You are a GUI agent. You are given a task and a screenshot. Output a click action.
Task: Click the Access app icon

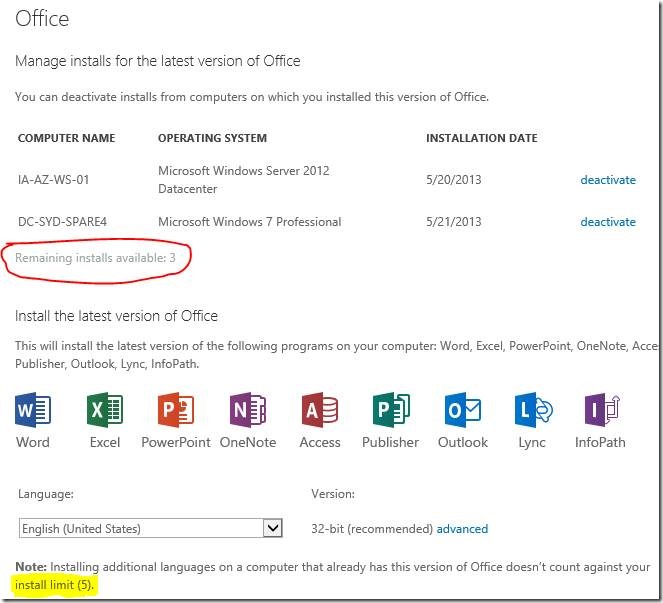pos(320,411)
